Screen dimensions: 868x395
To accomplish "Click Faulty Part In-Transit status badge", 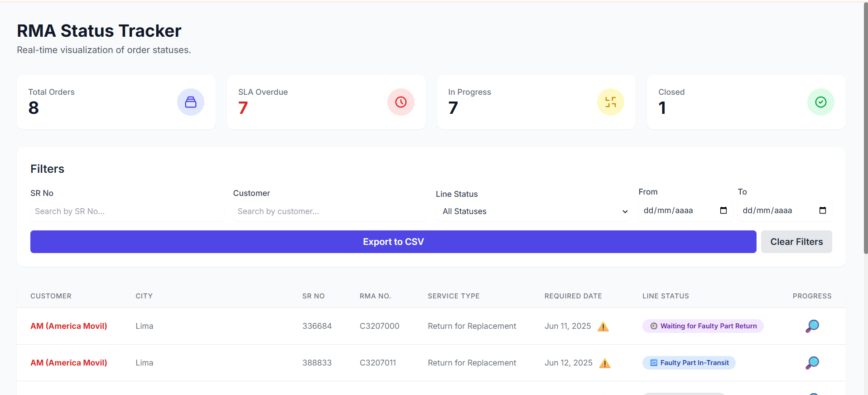I will point(689,363).
